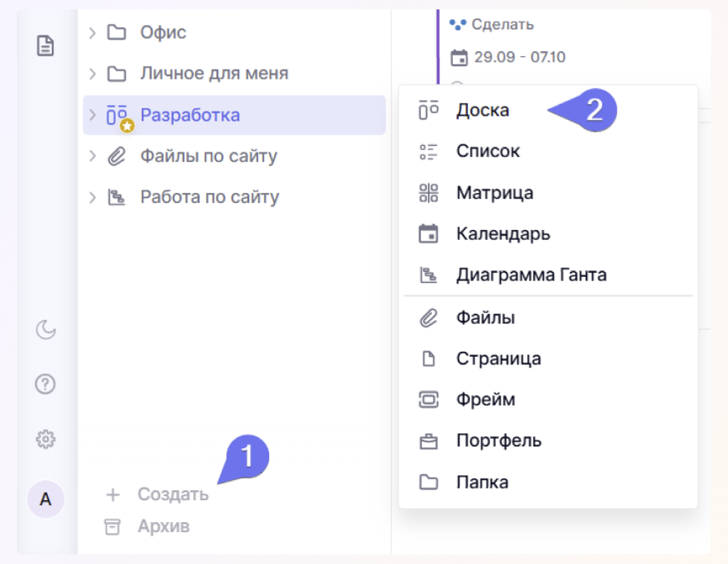Click the Календарь icon in menu

point(429,234)
